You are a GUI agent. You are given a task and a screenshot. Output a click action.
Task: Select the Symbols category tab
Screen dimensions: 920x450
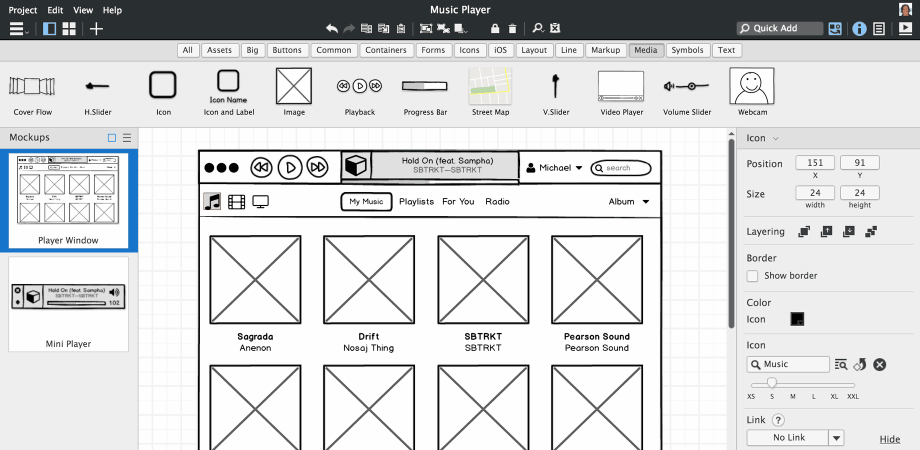click(688, 50)
